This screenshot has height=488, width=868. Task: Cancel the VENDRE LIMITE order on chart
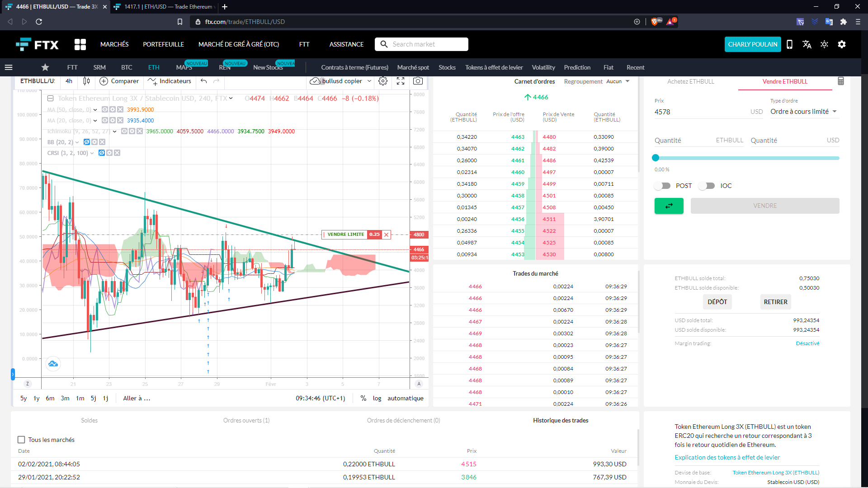[386, 235]
